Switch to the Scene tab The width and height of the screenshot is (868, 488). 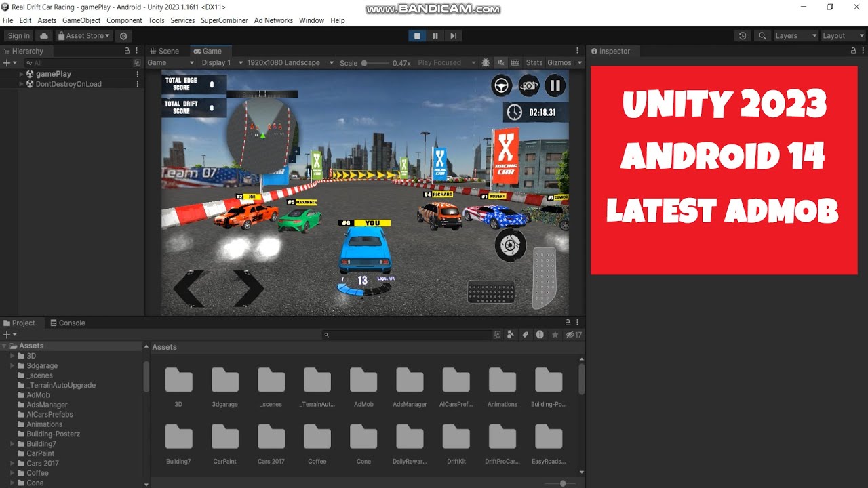pos(164,51)
